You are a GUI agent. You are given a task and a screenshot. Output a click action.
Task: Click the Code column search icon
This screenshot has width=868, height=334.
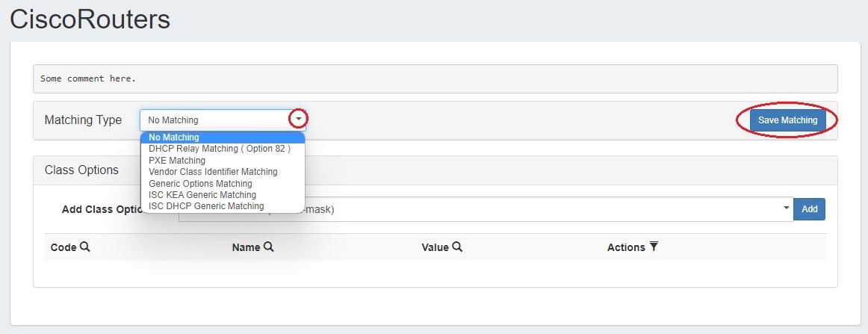coord(85,247)
